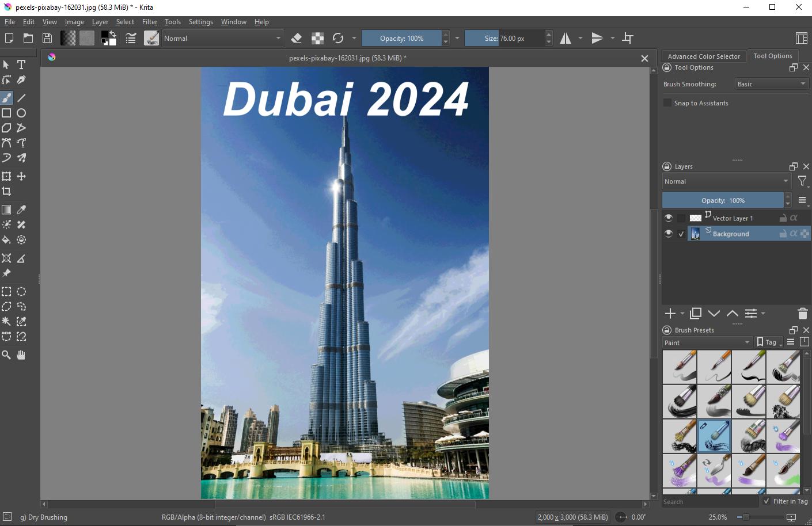Toggle the Filter in Tag checkbox
Viewport: 812px width, 526px height.
coord(767,501)
